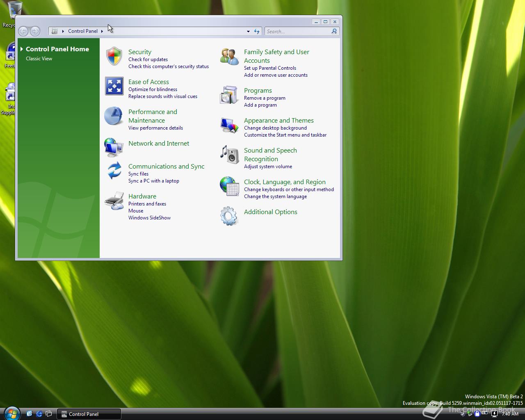Click Optimize for blindness
This screenshot has width=525, height=420.
click(153, 89)
